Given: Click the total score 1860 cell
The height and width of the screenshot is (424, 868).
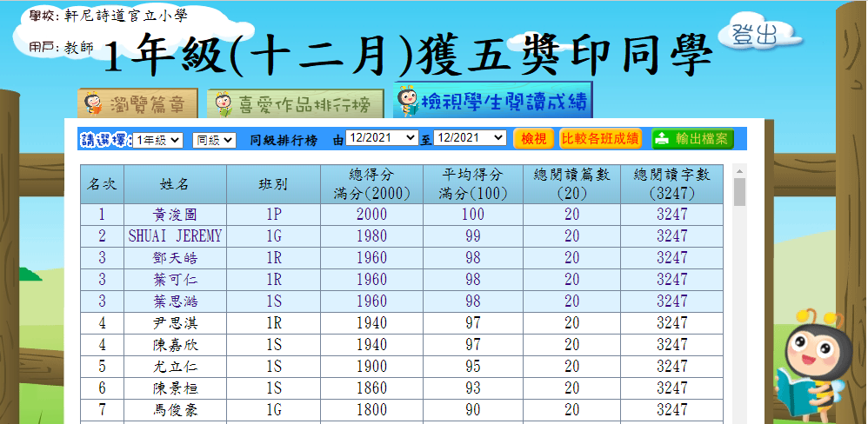Looking at the screenshot, I should [371, 388].
